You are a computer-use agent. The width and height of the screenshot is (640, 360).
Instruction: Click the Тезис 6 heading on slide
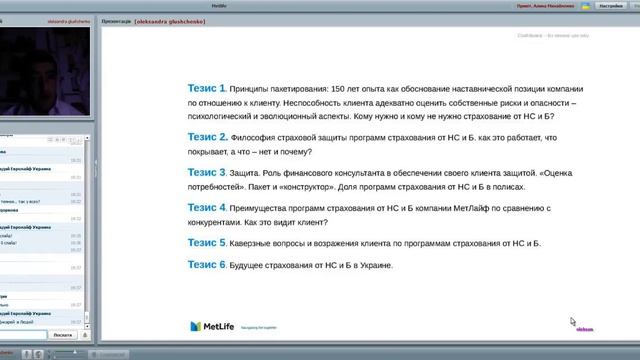pyautogui.click(x=207, y=264)
